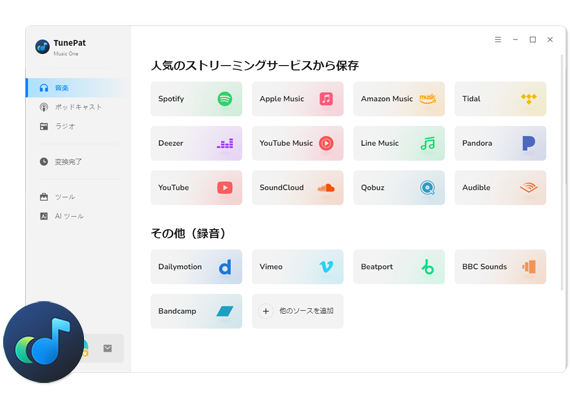The image size is (570, 400).
Task: Click the その他（録音） heading
Action: (188, 233)
